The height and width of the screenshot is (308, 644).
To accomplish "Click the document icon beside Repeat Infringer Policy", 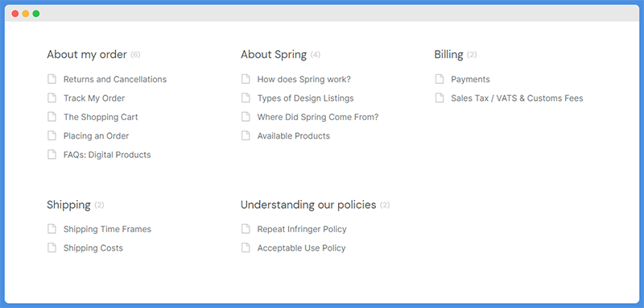I will coord(246,229).
